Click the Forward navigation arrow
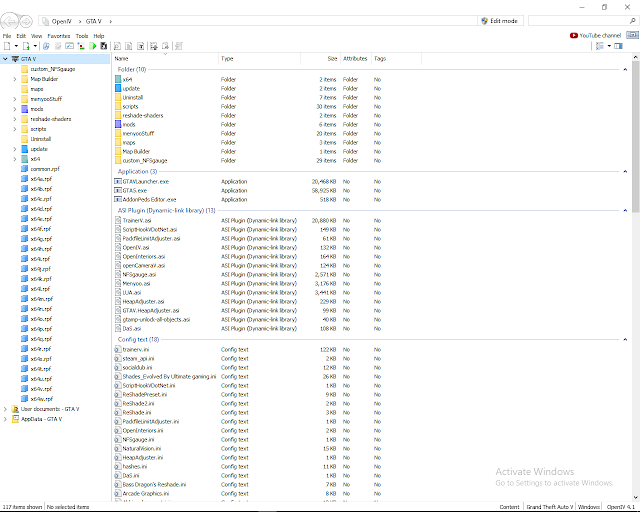The height and width of the screenshot is (512, 640). 26,21
